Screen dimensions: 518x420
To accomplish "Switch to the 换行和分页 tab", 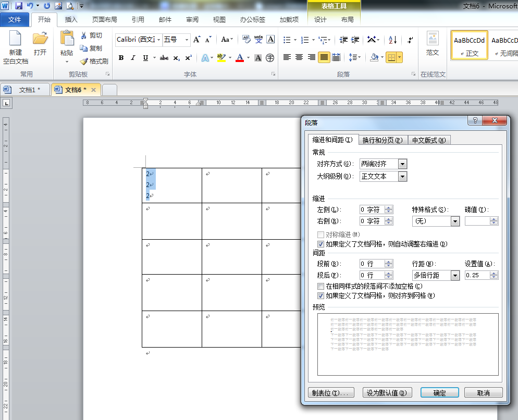I will 383,140.
